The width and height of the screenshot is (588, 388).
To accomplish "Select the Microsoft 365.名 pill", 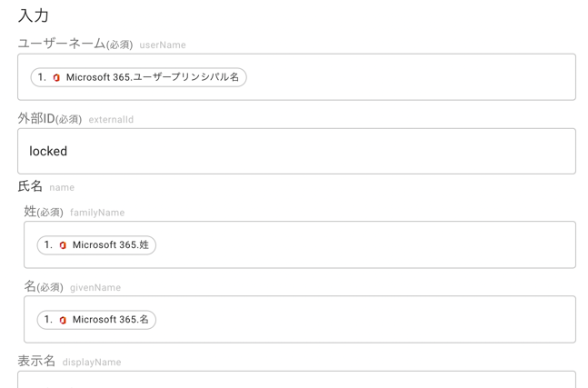I will 96,320.
